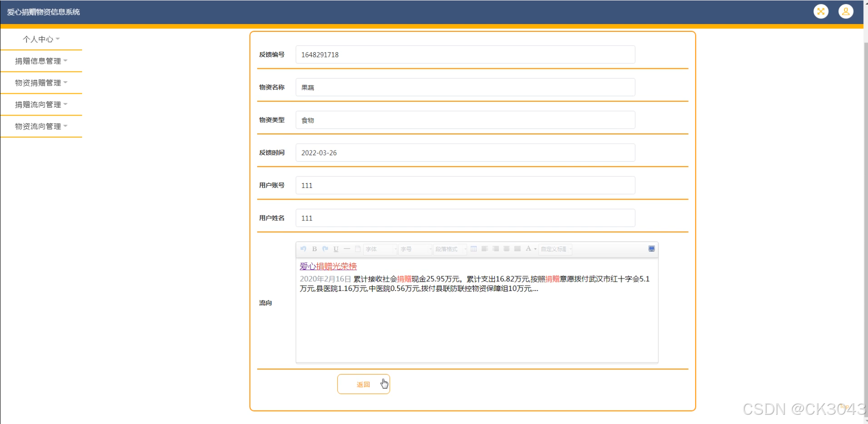Viewport: 868px width, 424px height.
Task: Click the undo icon in the editor toolbar
Action: (303, 249)
